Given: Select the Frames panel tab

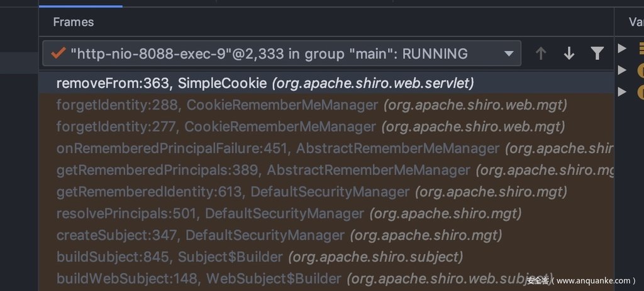Looking at the screenshot, I should 74,22.
